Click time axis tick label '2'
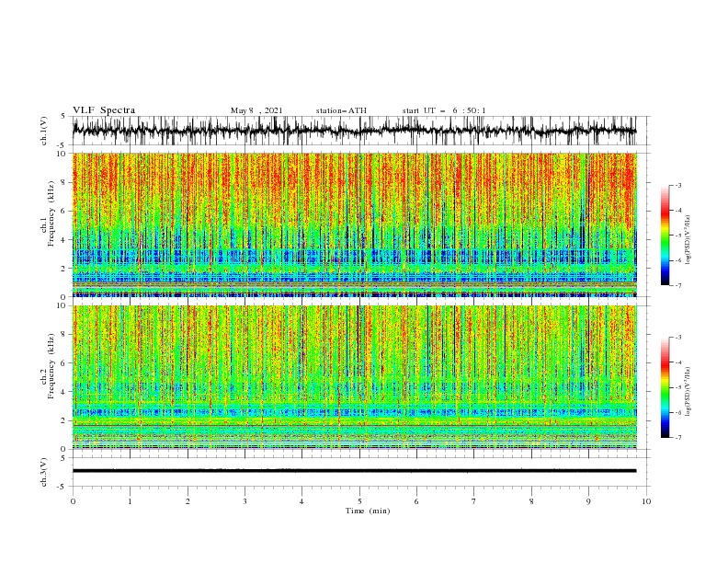Viewport: 728px width, 563px height. [x=188, y=501]
